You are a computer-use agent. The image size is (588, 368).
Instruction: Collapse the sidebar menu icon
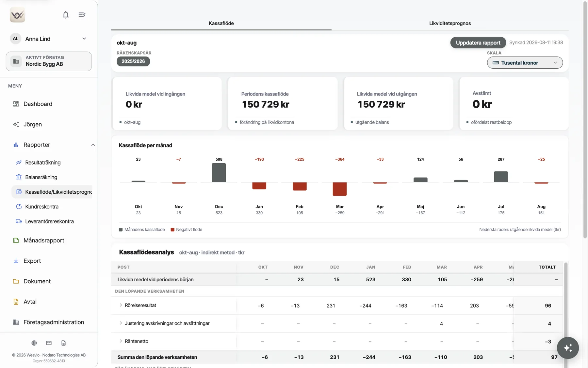pos(82,15)
